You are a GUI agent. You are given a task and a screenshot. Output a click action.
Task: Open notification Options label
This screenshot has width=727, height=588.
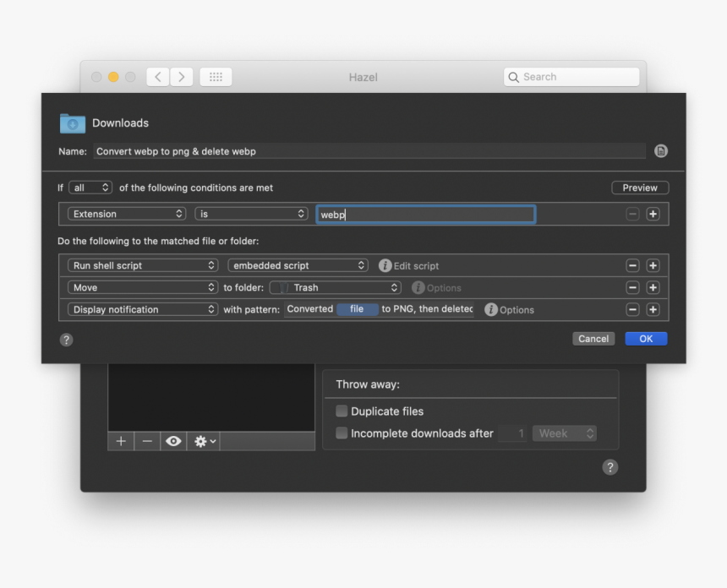(x=517, y=310)
